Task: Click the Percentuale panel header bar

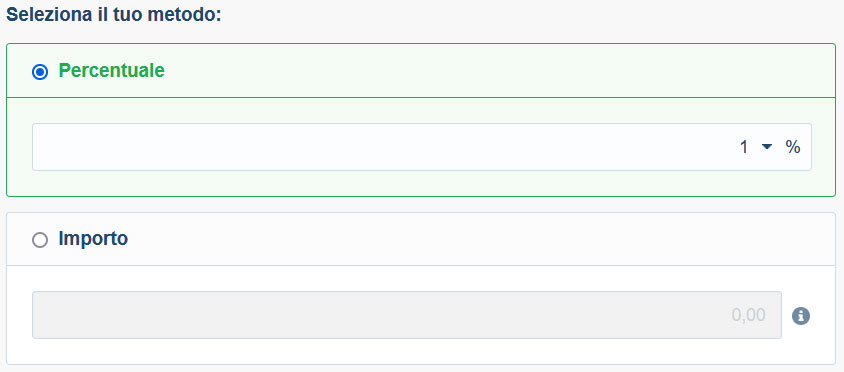Action: pos(421,71)
